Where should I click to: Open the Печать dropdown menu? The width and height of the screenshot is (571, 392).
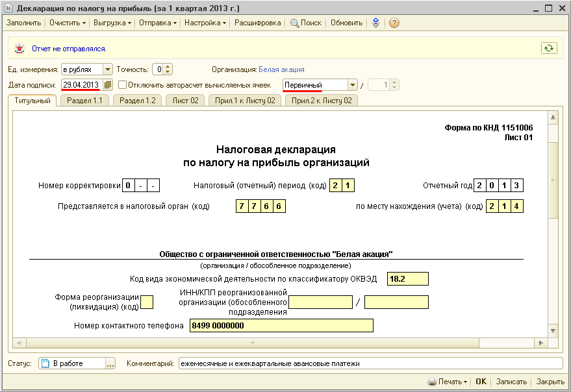448,382
